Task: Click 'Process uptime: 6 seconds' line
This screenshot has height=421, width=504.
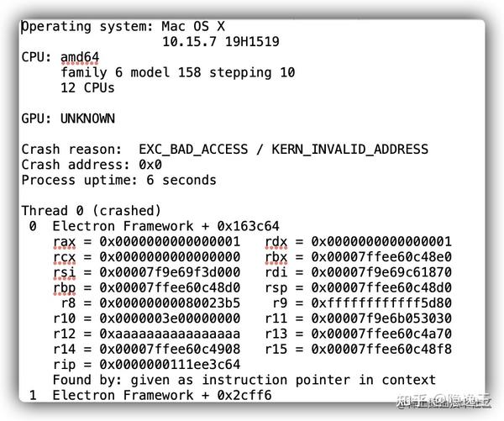Action: point(118,180)
